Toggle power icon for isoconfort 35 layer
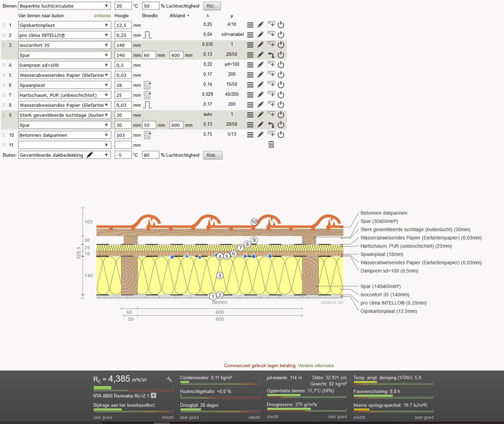 (281, 45)
